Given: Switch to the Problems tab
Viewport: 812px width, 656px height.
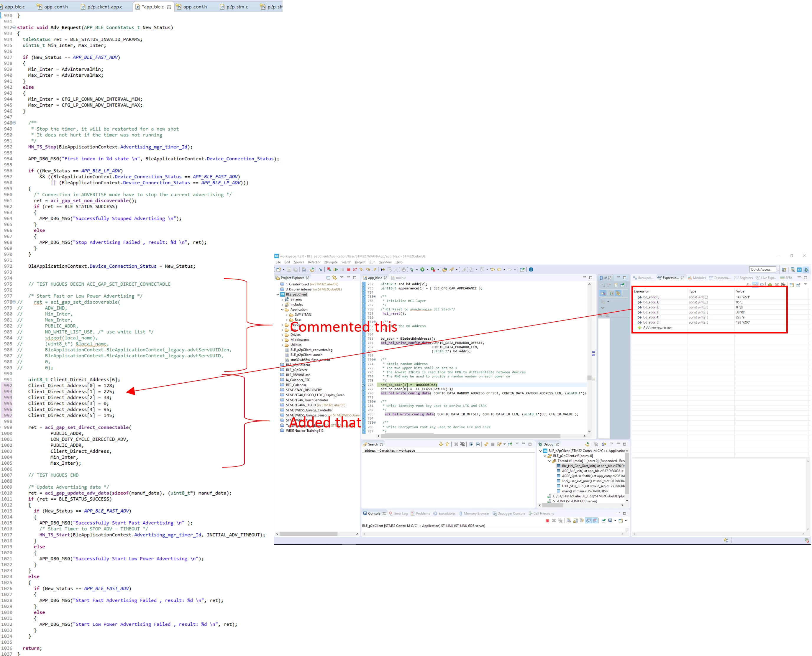Looking at the screenshot, I should tap(421, 514).
